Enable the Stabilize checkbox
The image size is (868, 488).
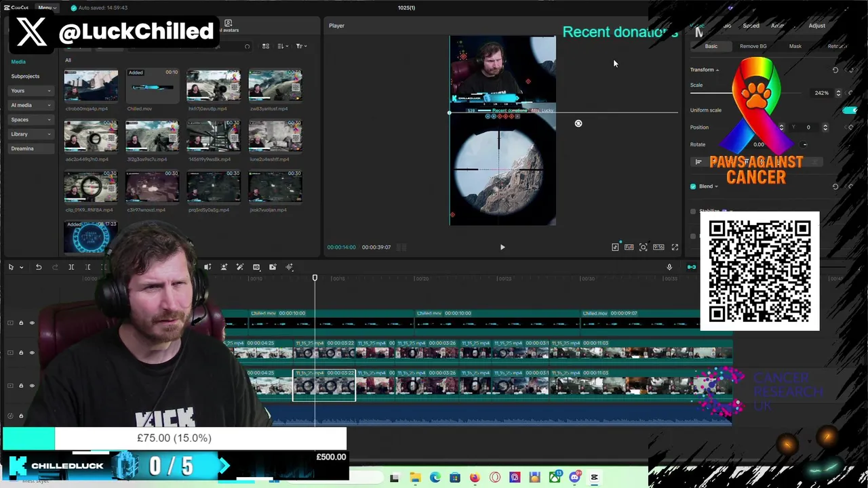click(693, 211)
